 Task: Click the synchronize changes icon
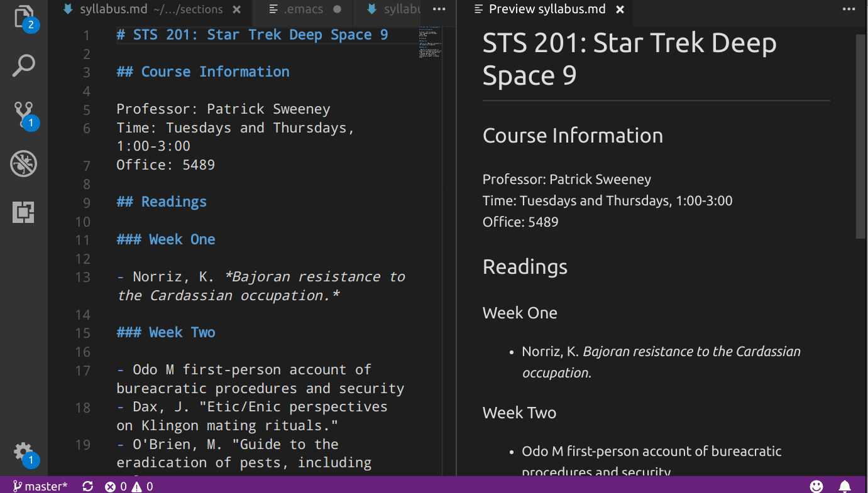pyautogui.click(x=88, y=486)
